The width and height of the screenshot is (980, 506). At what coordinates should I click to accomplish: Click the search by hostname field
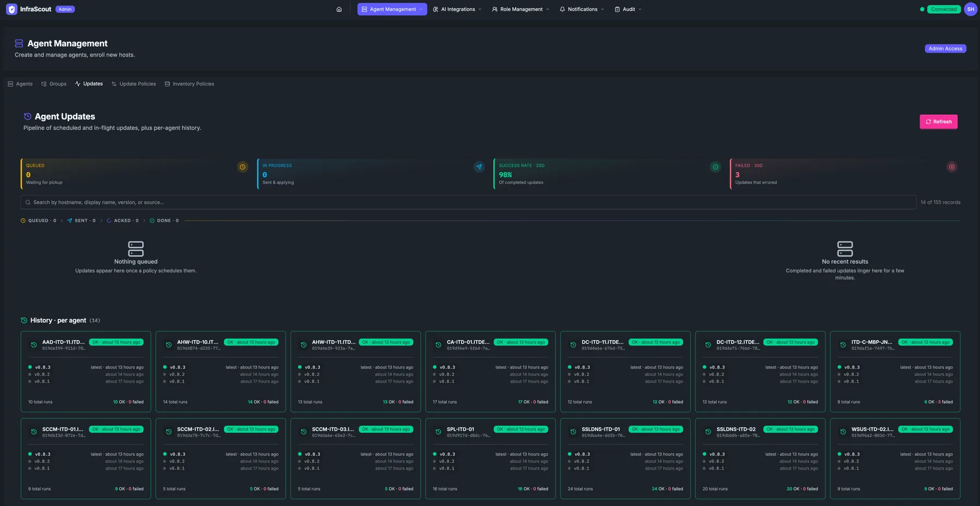[x=468, y=202]
